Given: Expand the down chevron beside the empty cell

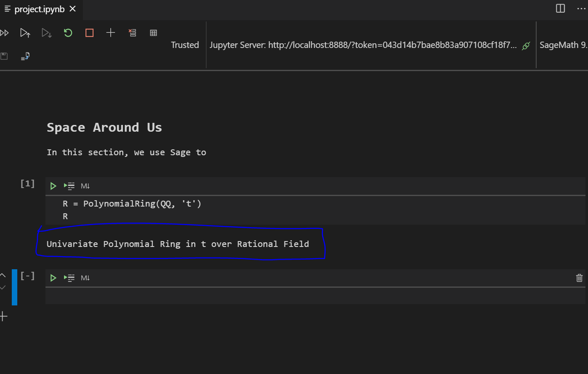Looking at the screenshot, I should (3, 288).
